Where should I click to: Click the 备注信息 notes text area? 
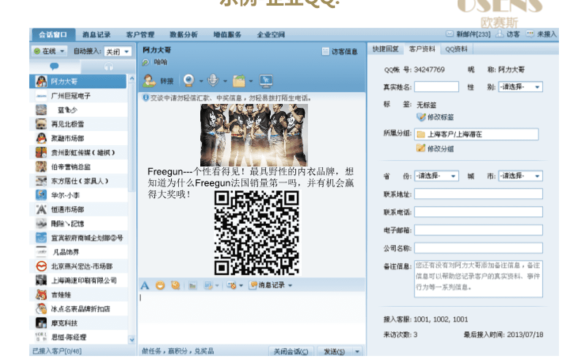(x=478, y=279)
